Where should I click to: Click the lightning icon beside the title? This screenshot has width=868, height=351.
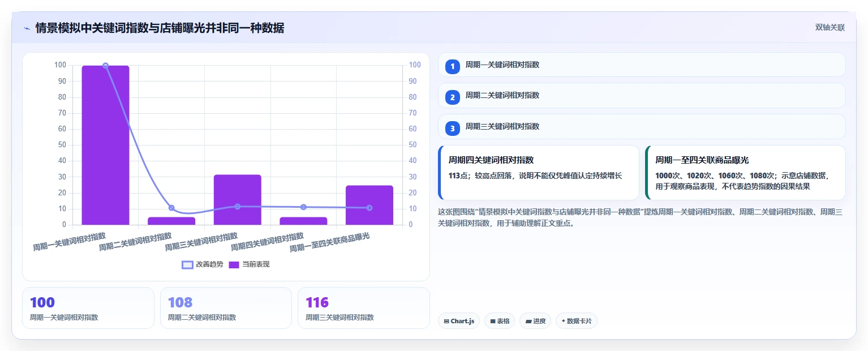(x=27, y=28)
